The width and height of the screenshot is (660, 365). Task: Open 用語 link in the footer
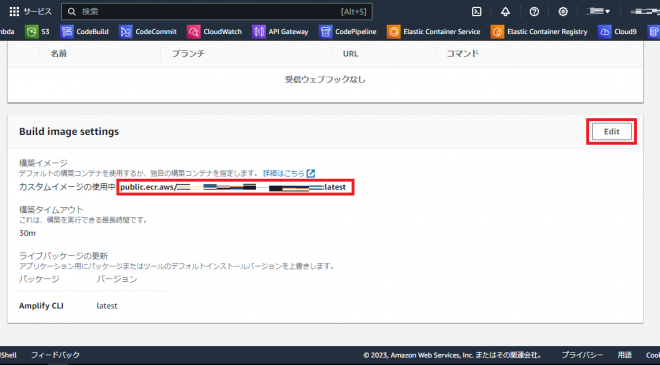[625, 355]
